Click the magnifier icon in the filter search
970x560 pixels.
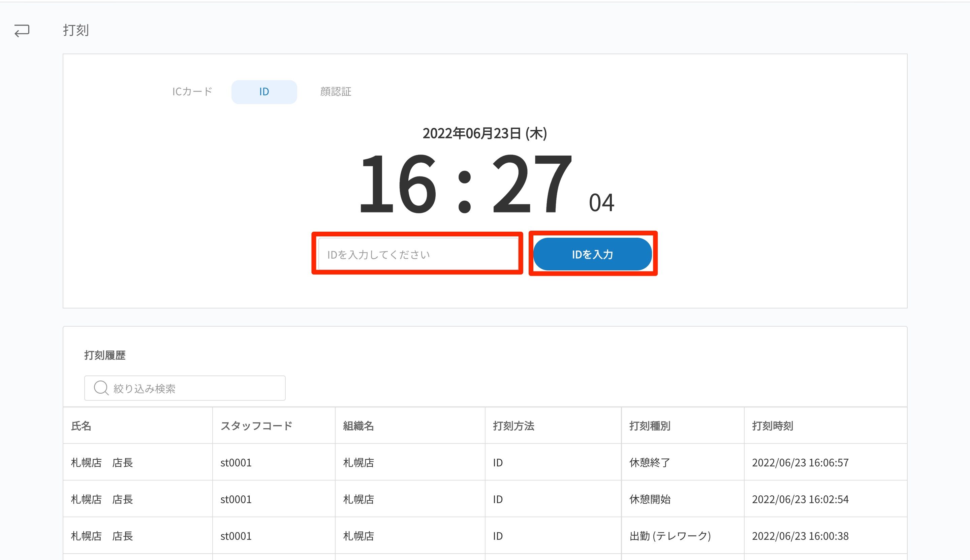click(x=101, y=388)
